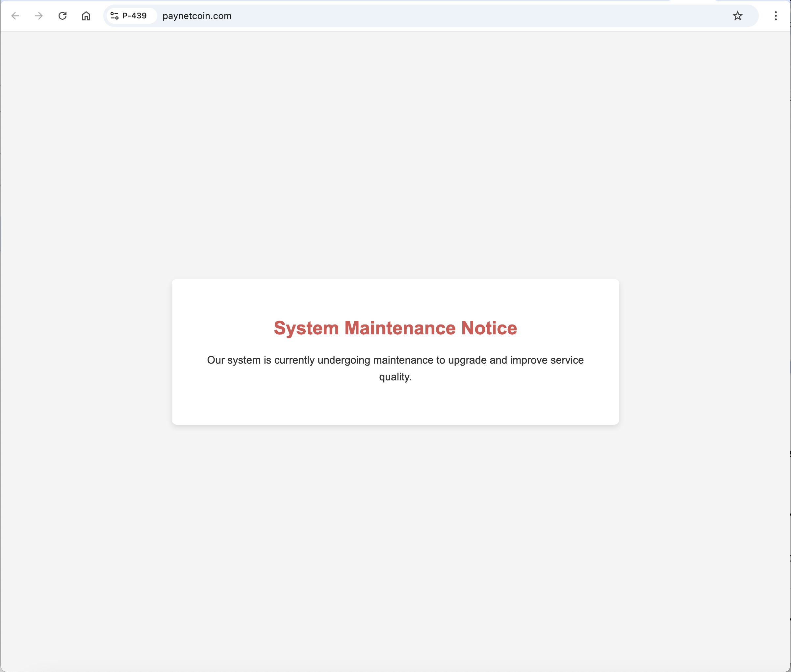Bookmark this page with the star
The width and height of the screenshot is (791, 672).
pos(737,16)
